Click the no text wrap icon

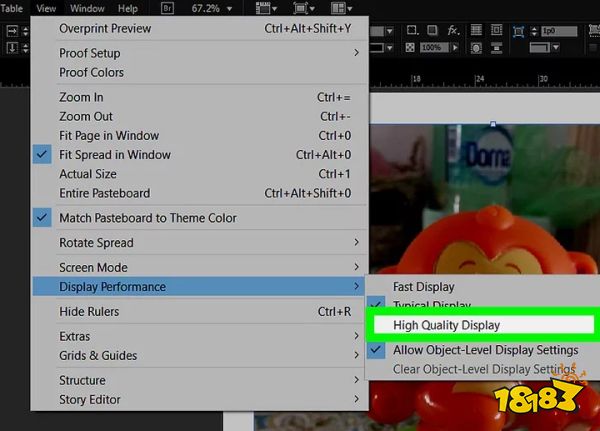tap(476, 30)
